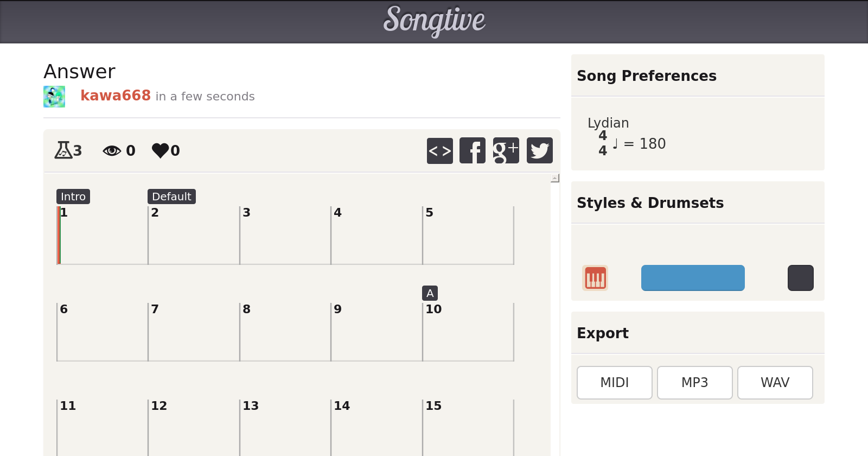The height and width of the screenshot is (456, 868).
Task: Like the song with heart icon
Action: pyautogui.click(x=160, y=150)
